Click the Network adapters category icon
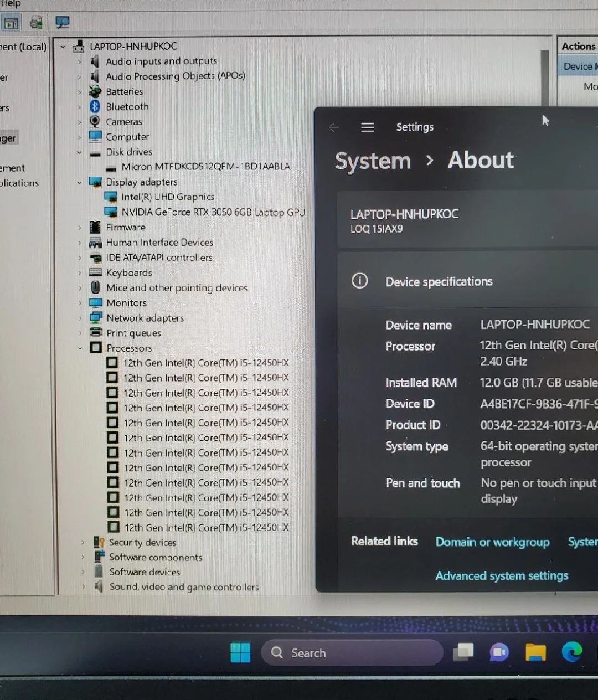598x700 pixels. click(x=96, y=317)
